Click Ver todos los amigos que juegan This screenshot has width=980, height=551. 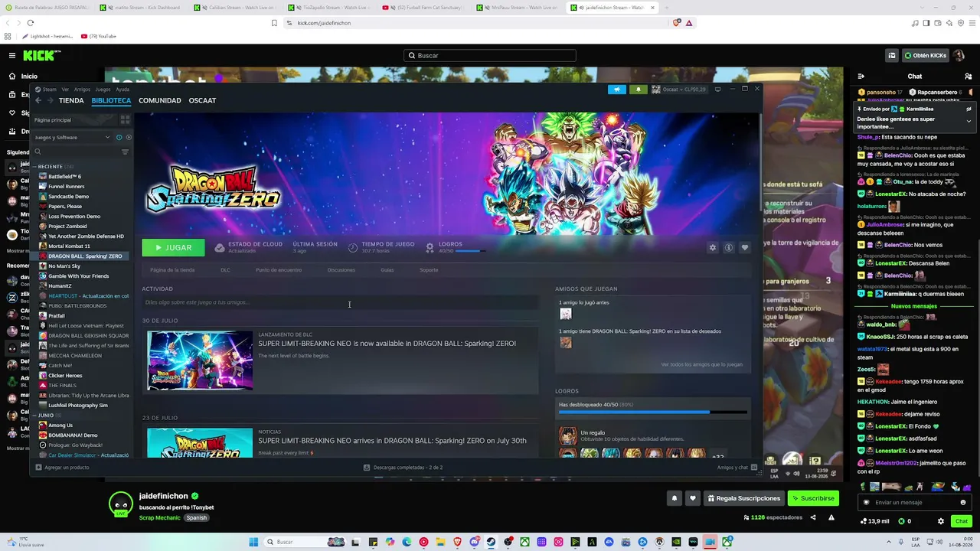pyautogui.click(x=701, y=364)
